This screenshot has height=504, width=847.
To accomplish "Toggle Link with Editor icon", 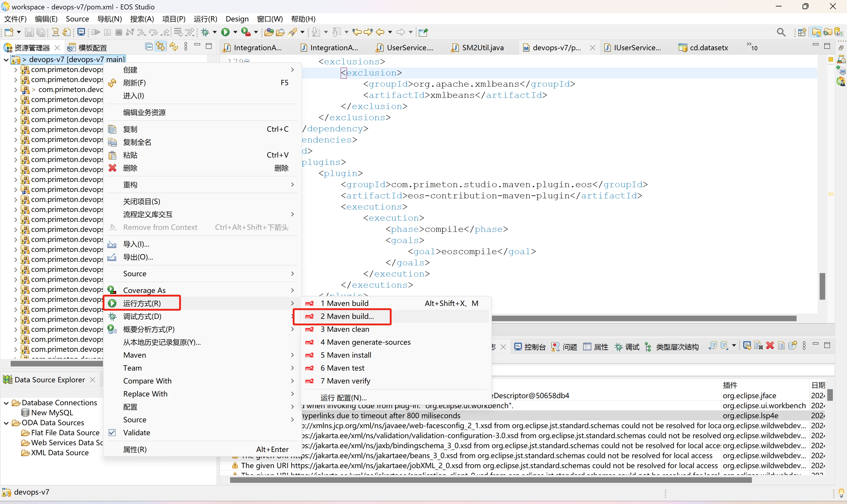I will [160, 47].
